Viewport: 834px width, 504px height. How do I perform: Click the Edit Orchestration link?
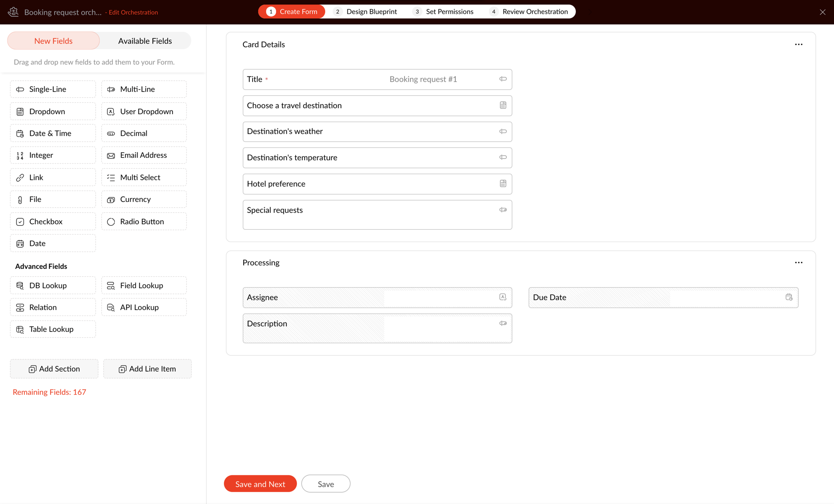[133, 12]
